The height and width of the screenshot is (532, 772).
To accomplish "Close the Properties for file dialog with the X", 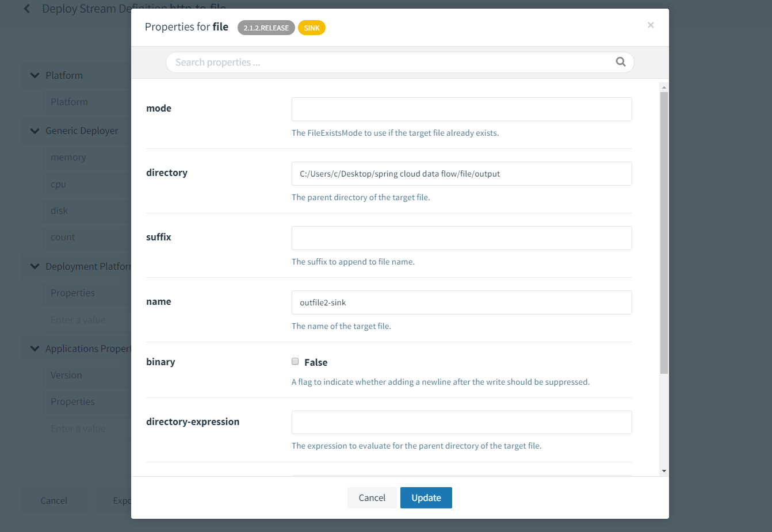I will [x=651, y=25].
